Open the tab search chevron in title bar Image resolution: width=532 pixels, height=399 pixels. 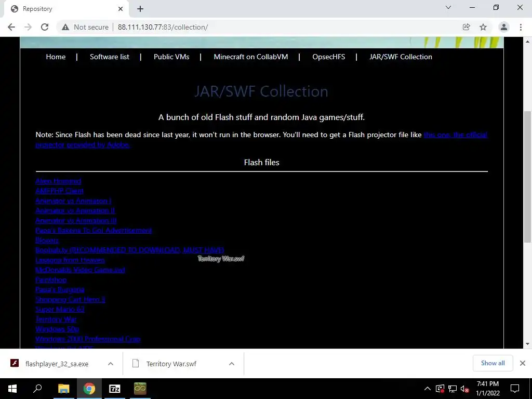pyautogui.click(x=448, y=7)
